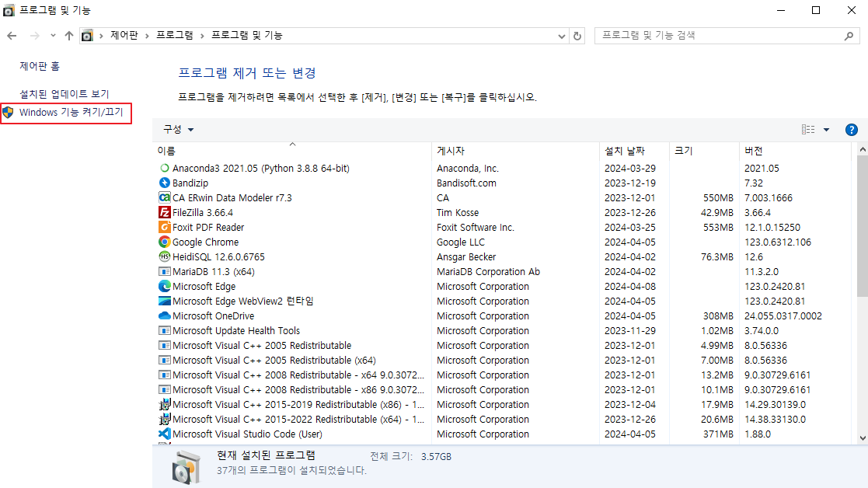868x488 pixels.
Task: Click the Foxit Software Inc. publisher cell
Action: coord(476,228)
